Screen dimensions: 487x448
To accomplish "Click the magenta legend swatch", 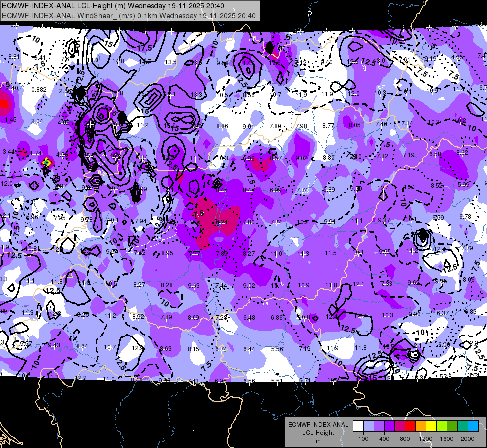I will 400,426.
